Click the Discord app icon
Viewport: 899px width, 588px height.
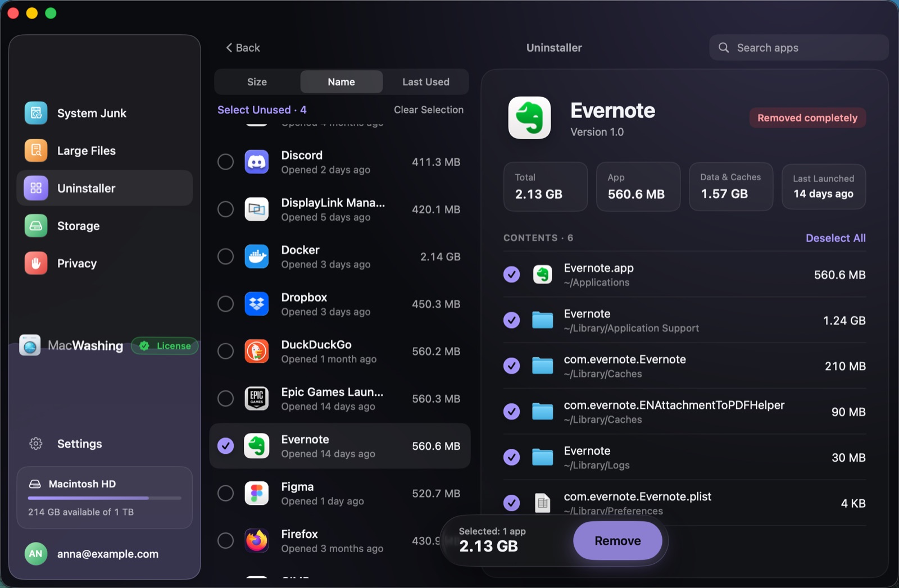[257, 162]
